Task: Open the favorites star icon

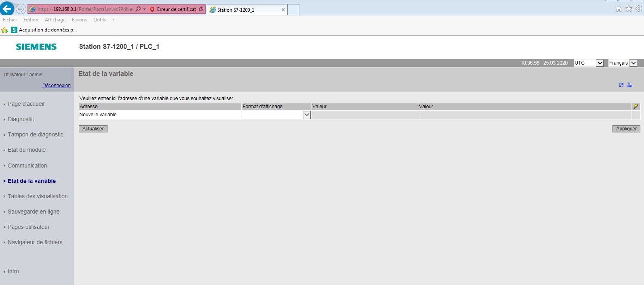Action: [x=629, y=8]
